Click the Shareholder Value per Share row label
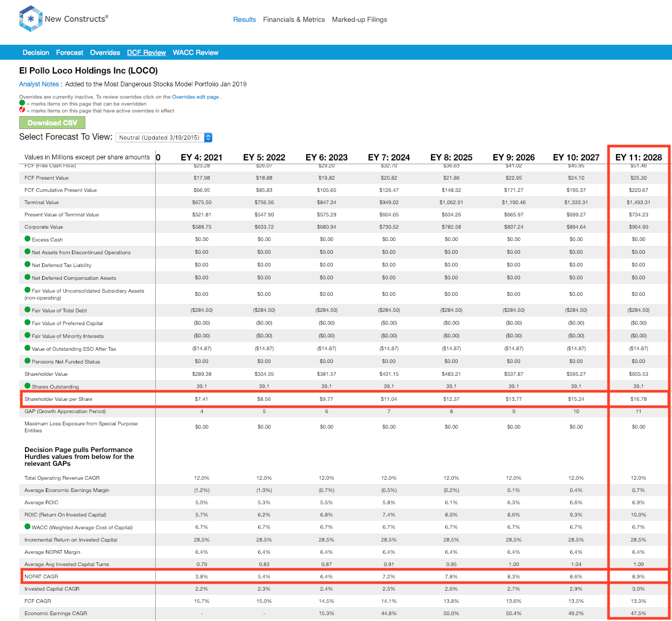This screenshot has height=621, width=672. tap(58, 399)
